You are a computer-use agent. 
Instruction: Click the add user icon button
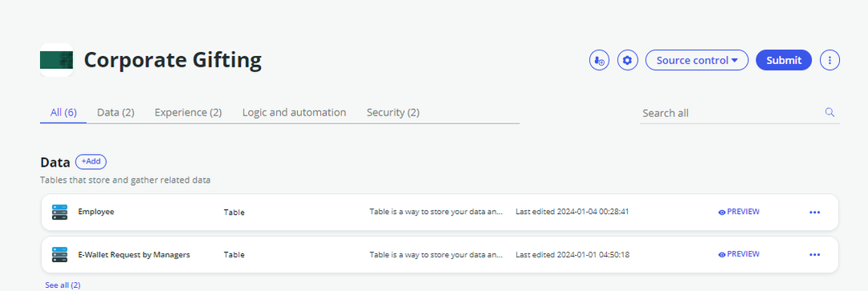coord(599,60)
